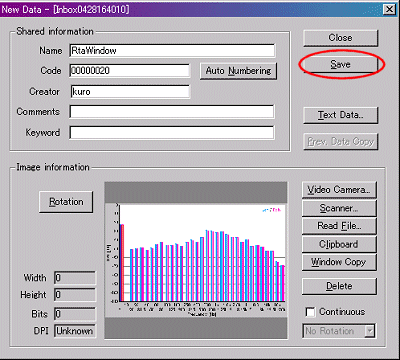
Task: Select the Creator text field
Action: point(130,92)
